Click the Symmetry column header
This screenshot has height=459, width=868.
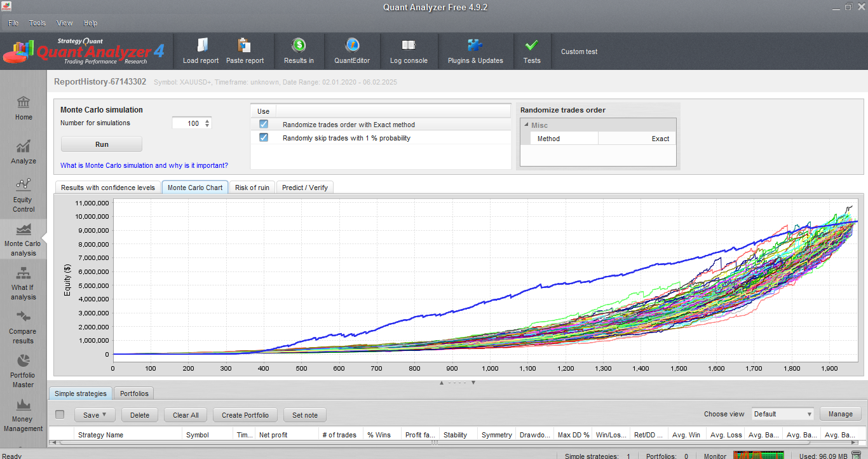(496, 435)
